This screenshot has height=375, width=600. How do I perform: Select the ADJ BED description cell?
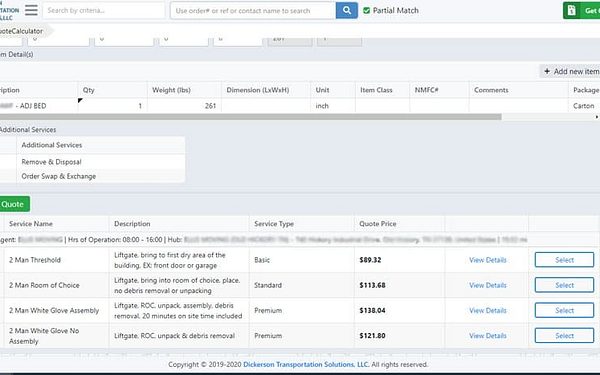pyautogui.click(x=38, y=106)
